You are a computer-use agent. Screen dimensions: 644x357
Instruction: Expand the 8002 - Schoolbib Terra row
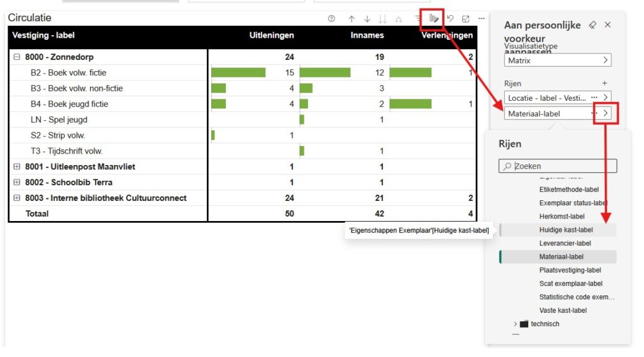(17, 183)
